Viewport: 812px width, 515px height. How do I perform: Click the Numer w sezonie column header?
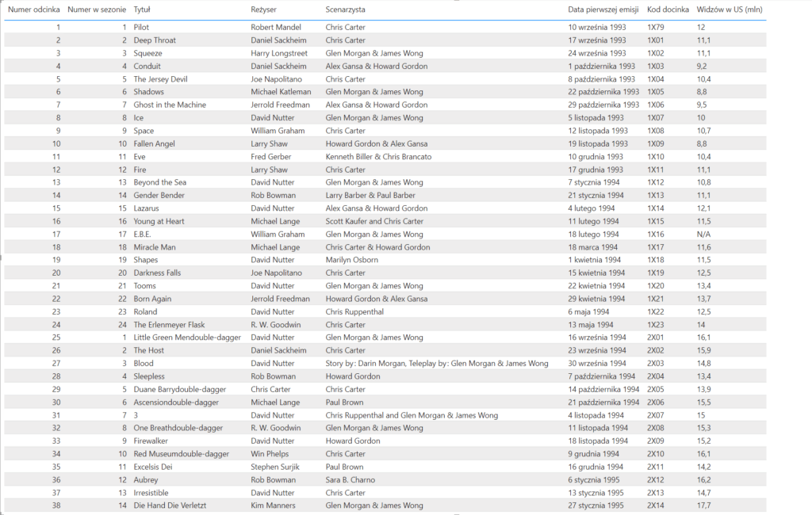[97, 10]
